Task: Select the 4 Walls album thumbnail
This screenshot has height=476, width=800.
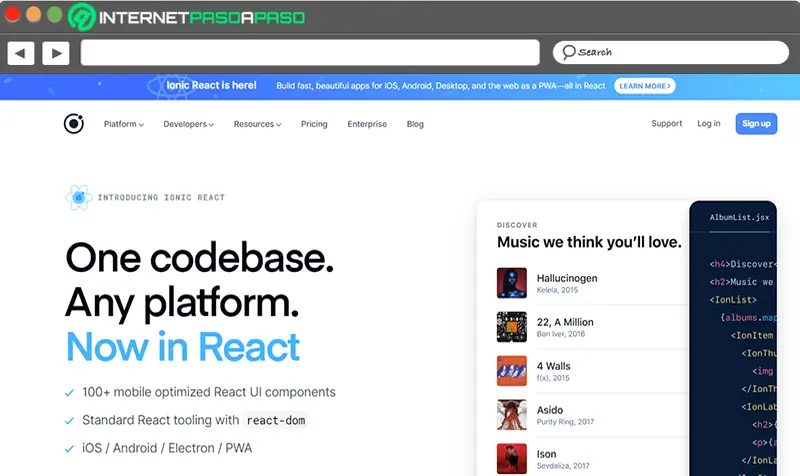Action: pyautogui.click(x=512, y=370)
